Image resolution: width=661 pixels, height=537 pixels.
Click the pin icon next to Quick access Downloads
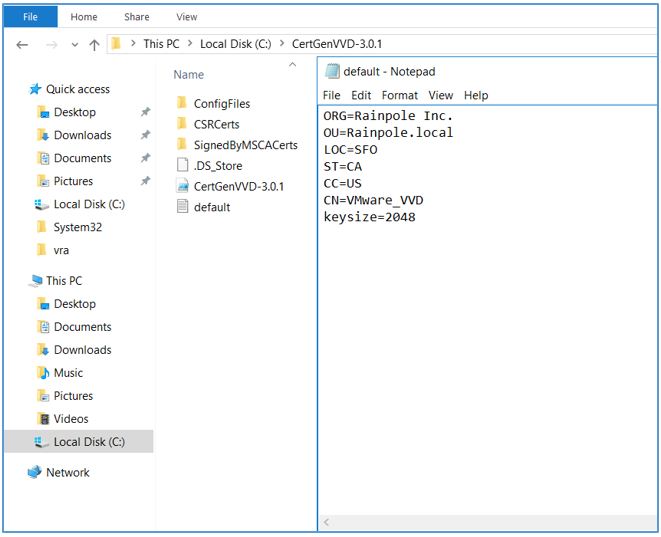(145, 135)
